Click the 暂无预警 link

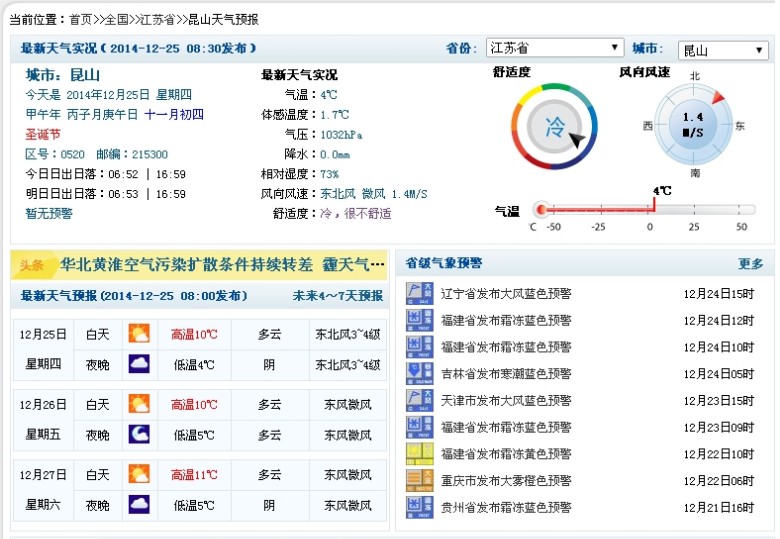coord(49,213)
